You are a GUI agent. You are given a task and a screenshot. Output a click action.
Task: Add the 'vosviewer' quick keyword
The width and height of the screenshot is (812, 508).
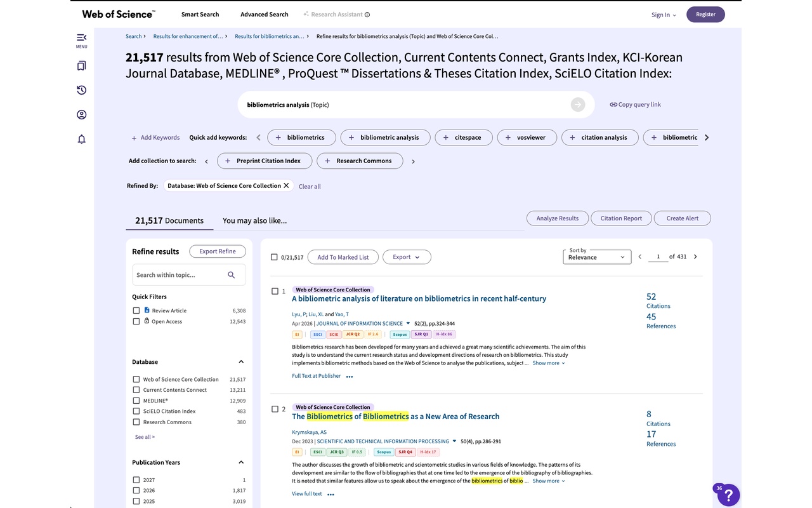(x=527, y=137)
